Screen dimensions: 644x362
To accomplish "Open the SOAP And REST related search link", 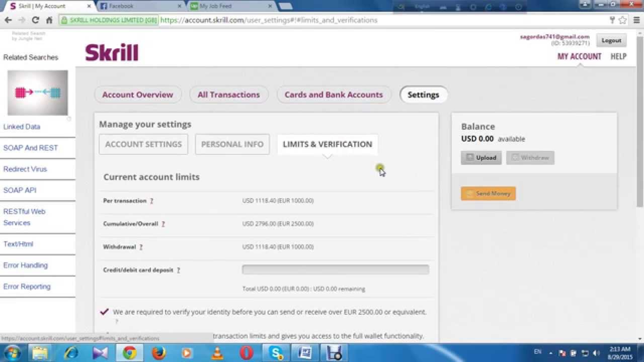I will click(31, 148).
